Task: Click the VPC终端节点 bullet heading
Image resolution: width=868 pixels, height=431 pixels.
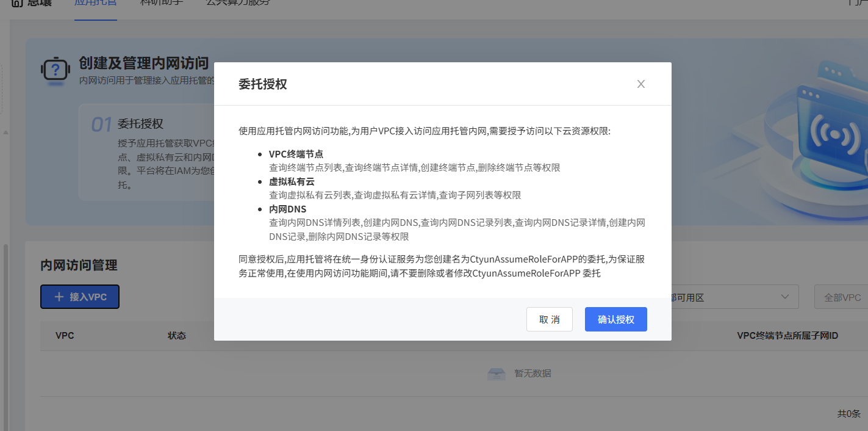Action: [x=296, y=154]
